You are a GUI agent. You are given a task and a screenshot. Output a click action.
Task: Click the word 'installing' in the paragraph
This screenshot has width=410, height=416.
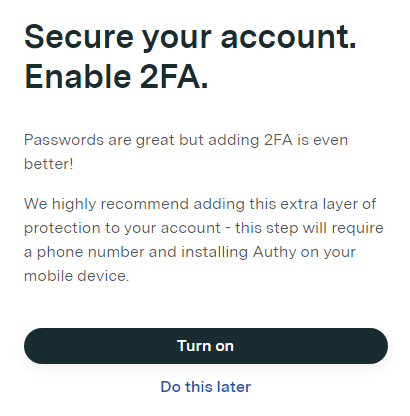point(215,252)
